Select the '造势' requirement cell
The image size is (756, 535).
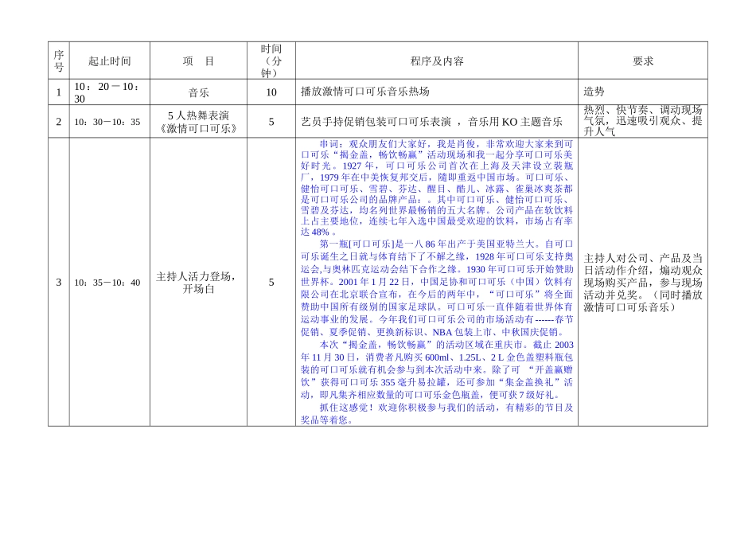[x=643, y=92]
